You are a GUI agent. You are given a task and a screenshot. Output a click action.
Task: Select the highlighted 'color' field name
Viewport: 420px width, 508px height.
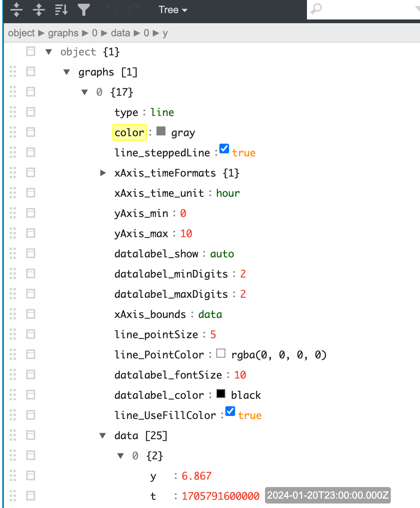pyautogui.click(x=130, y=132)
